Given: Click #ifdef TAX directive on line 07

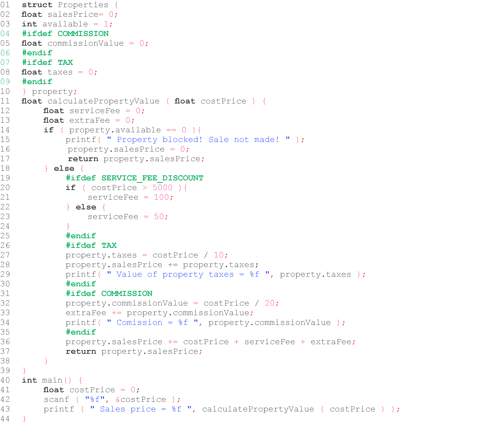Looking at the screenshot, I should (47, 62).
